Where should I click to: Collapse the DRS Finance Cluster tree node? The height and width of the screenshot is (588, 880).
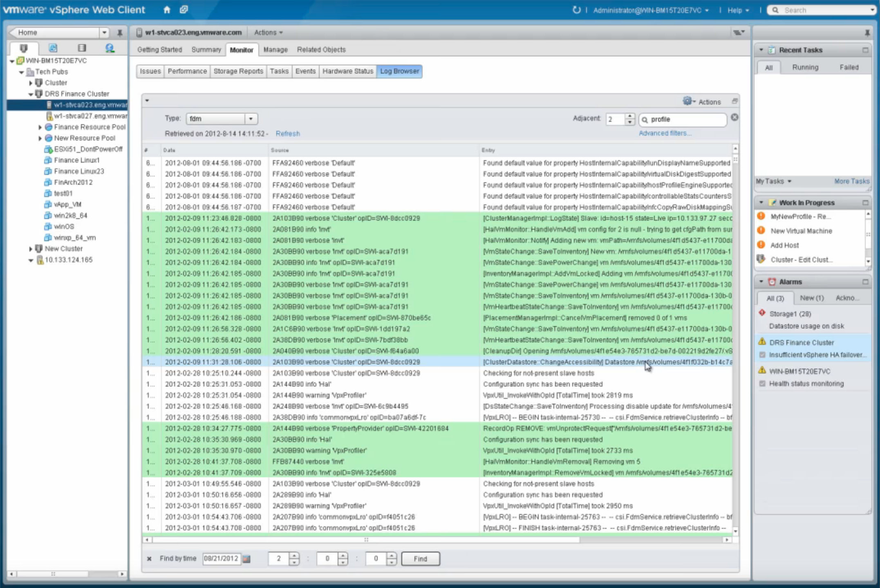coord(31,94)
